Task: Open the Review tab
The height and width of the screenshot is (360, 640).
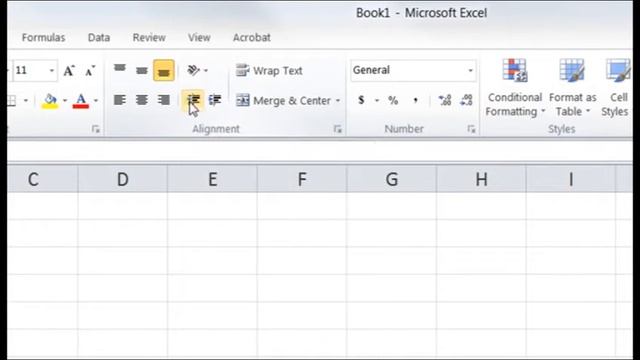Action: (x=149, y=38)
